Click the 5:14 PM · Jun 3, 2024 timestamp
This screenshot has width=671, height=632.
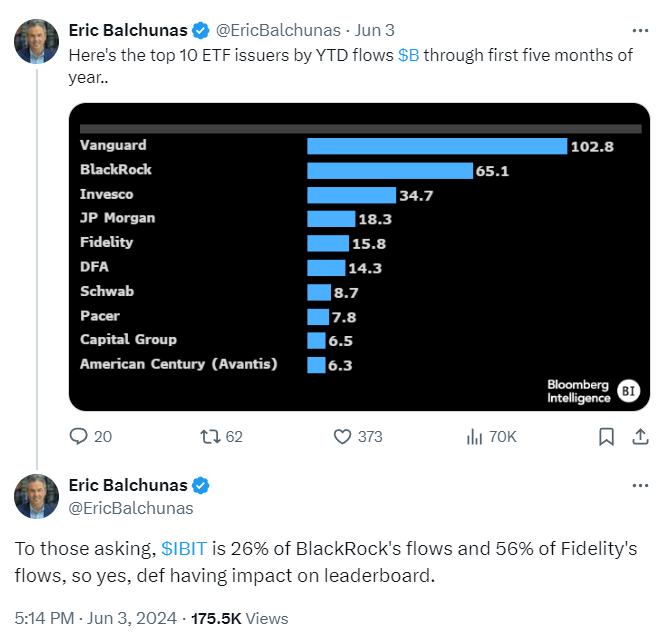95,618
